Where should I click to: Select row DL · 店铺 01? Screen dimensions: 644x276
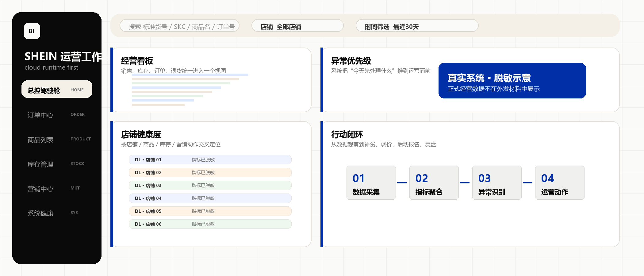tap(210, 160)
